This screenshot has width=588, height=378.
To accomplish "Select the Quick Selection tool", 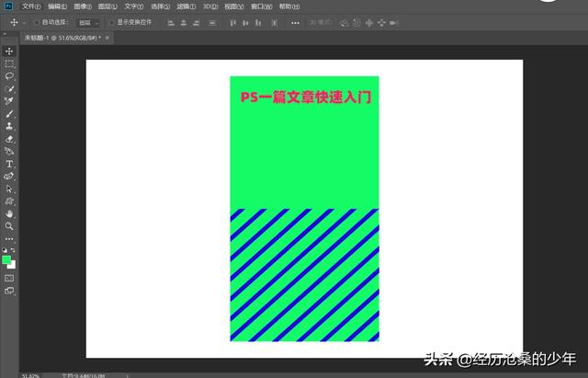I will pos(9,89).
